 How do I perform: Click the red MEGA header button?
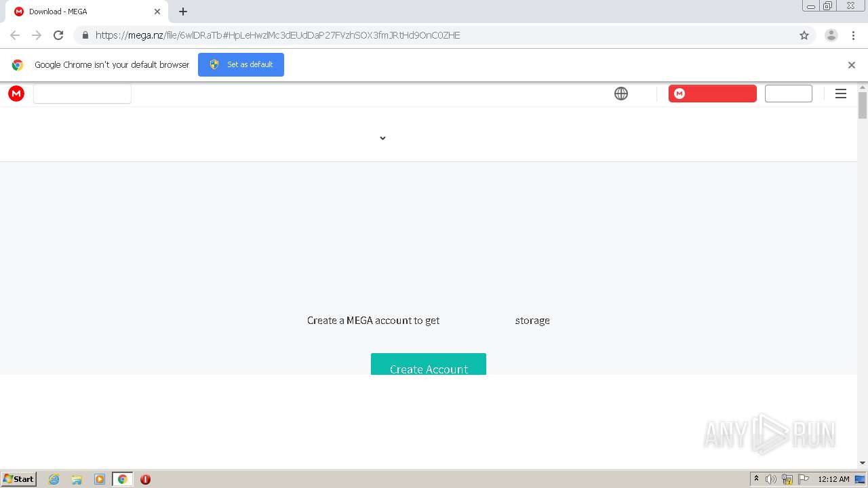click(713, 94)
